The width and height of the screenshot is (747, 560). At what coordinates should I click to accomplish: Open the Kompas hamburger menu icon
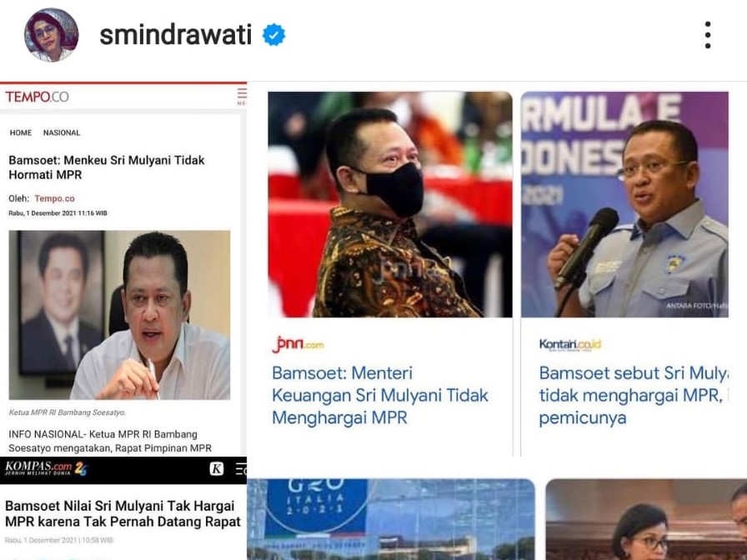(242, 469)
